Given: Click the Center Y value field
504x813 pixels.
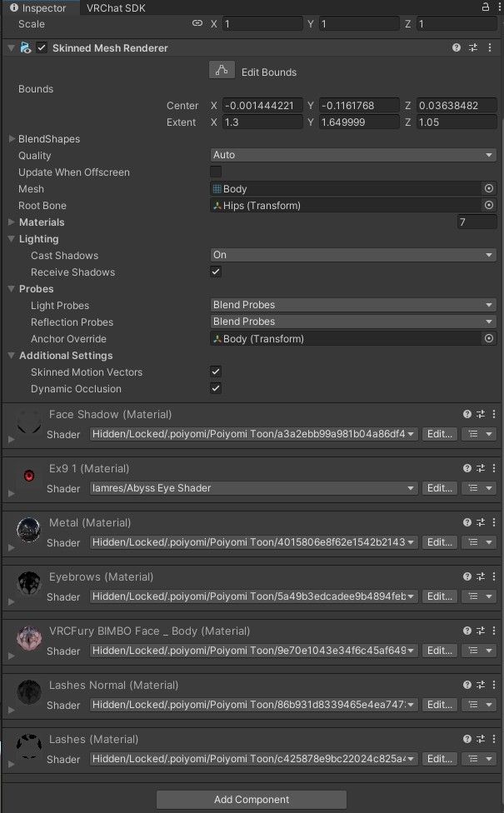Looking at the screenshot, I should 359,105.
